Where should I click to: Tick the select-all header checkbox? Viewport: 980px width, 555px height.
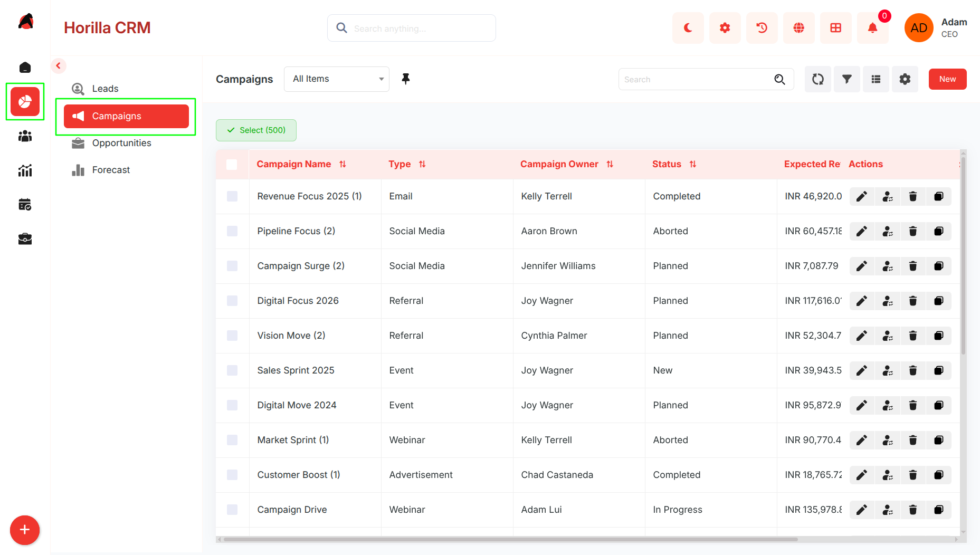coord(232,165)
